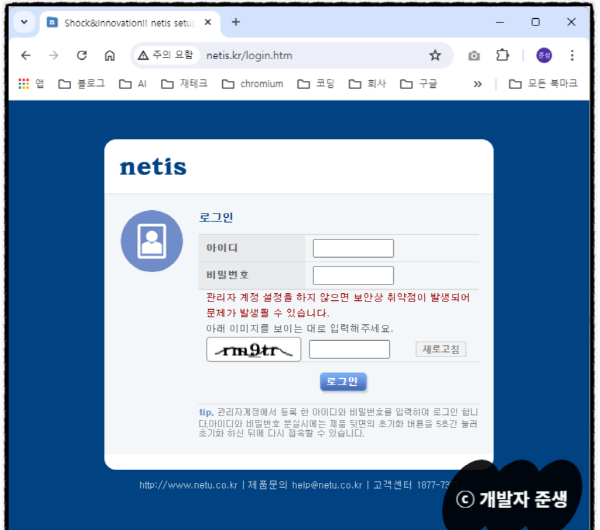
Task: Select the Shock&Innovation netis setup tab
Action: tap(129, 23)
